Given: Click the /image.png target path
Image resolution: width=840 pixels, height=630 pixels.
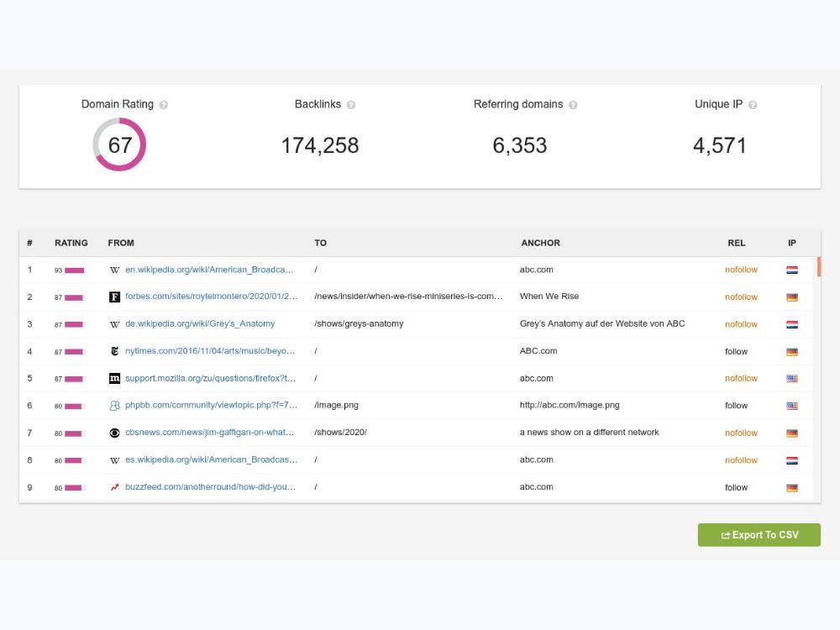Looking at the screenshot, I should [337, 405].
